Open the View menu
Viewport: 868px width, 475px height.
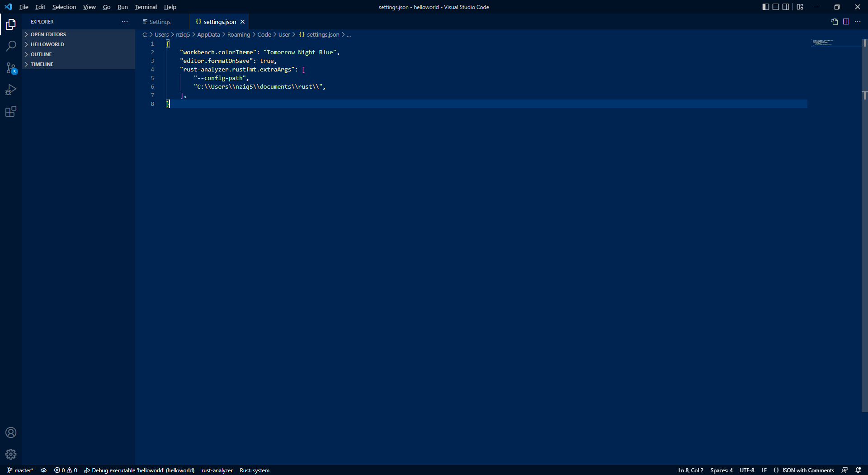pos(90,7)
